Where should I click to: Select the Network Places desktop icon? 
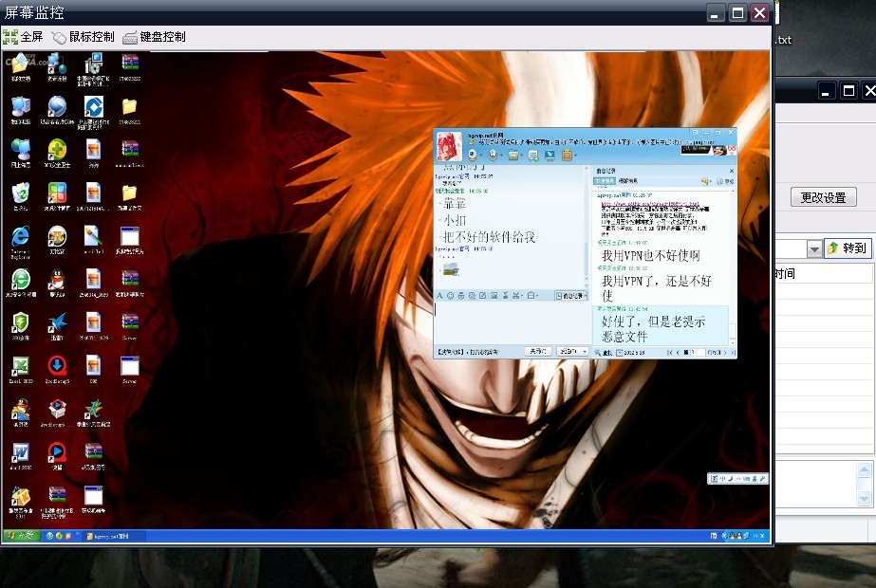click(x=21, y=153)
